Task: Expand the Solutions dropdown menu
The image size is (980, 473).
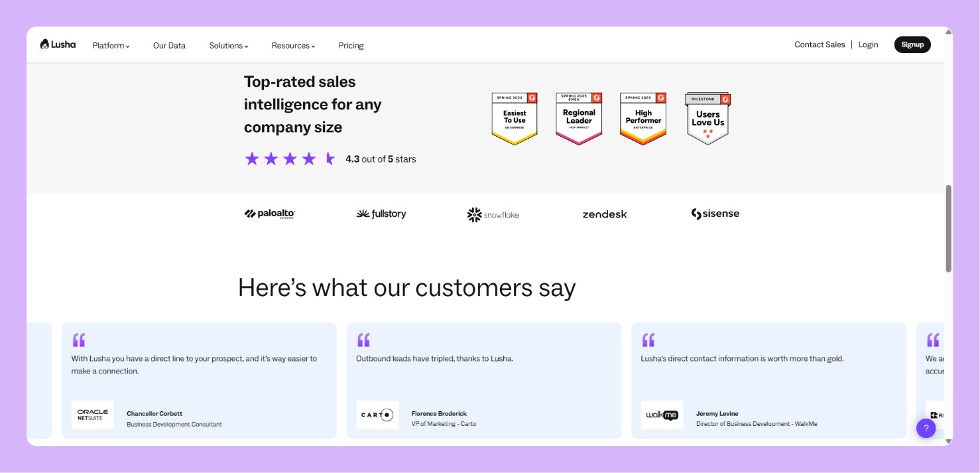Action: pyautogui.click(x=229, y=46)
